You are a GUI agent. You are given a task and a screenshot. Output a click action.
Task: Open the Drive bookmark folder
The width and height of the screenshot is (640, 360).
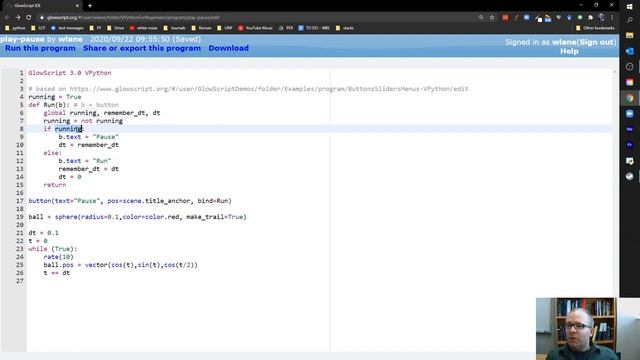click(x=116, y=28)
